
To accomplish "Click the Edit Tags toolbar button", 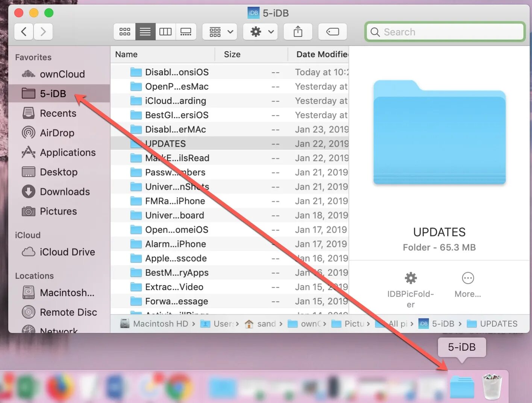I will point(332,32).
